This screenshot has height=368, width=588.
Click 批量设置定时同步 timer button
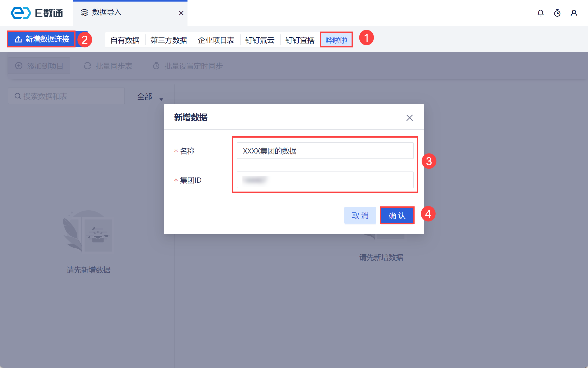pos(187,66)
